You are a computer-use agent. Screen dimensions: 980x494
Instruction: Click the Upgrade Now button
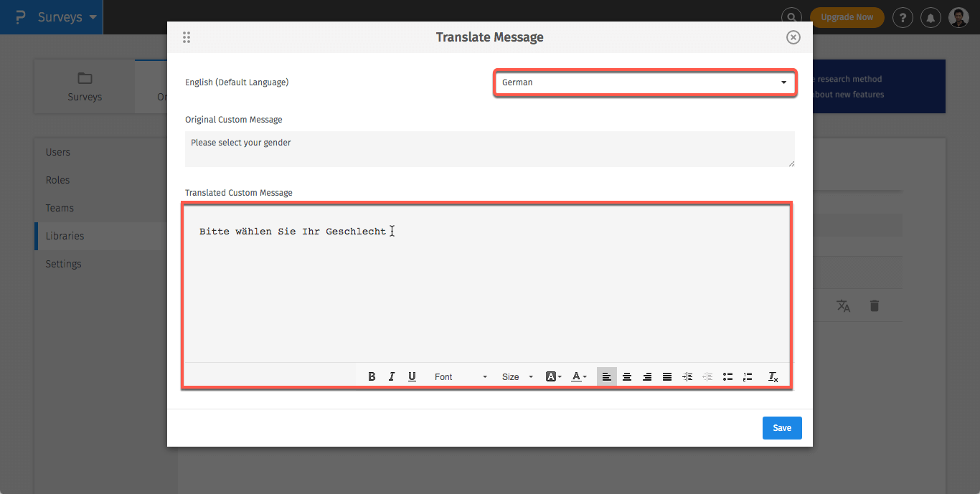(x=847, y=17)
